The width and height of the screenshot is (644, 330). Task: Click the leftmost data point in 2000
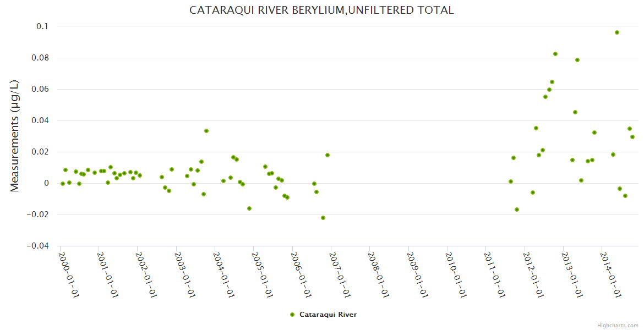click(63, 184)
